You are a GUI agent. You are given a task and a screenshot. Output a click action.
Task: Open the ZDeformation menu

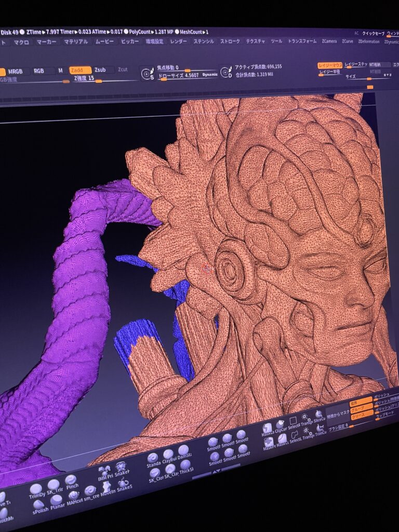pos(369,42)
